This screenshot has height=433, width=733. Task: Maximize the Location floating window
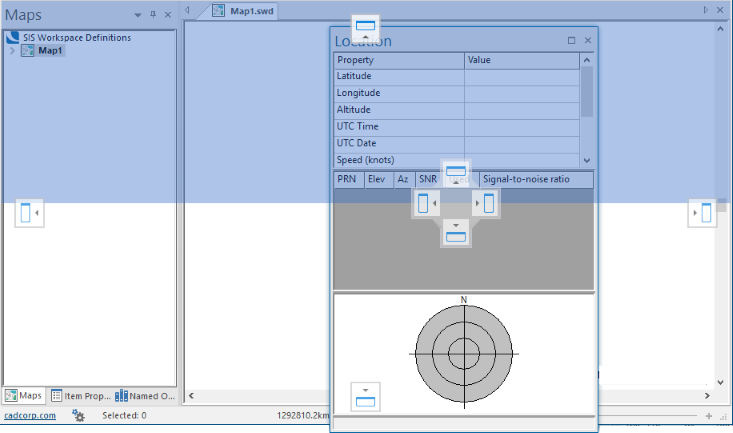(x=571, y=41)
